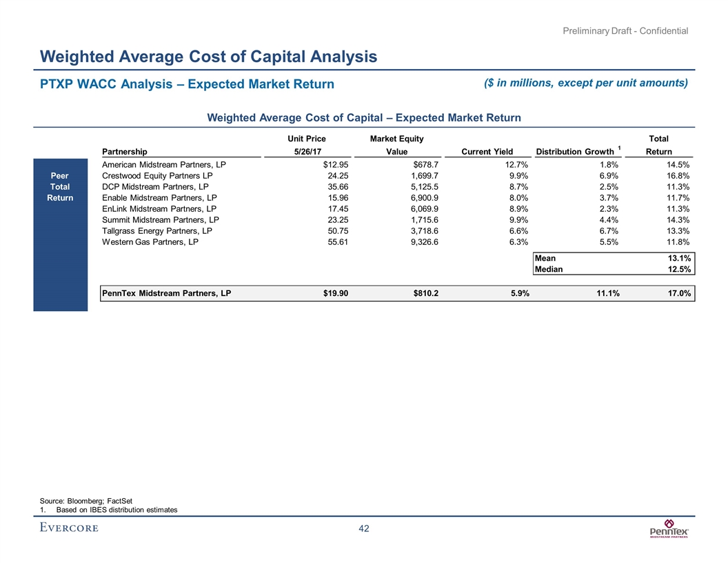
Task: Click the Evercore logo in the footer
Action: (69, 527)
